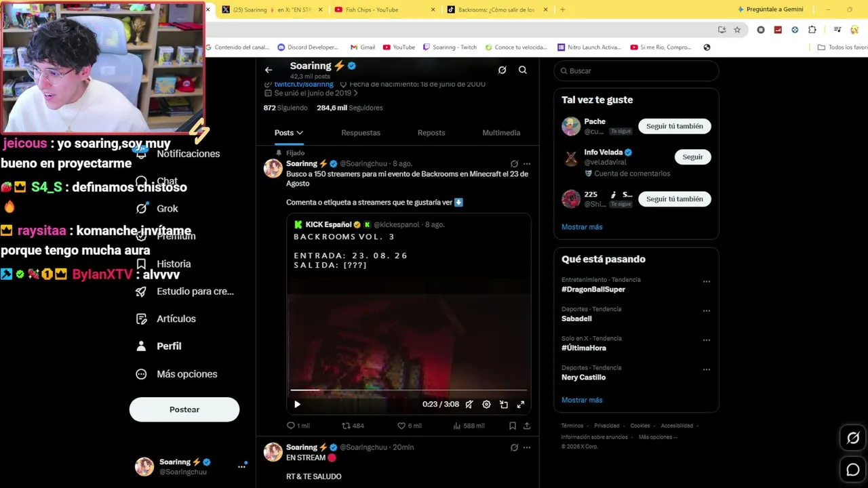The image size is (868, 488).
Task: Open more options on the pinned post
Action: point(527,164)
